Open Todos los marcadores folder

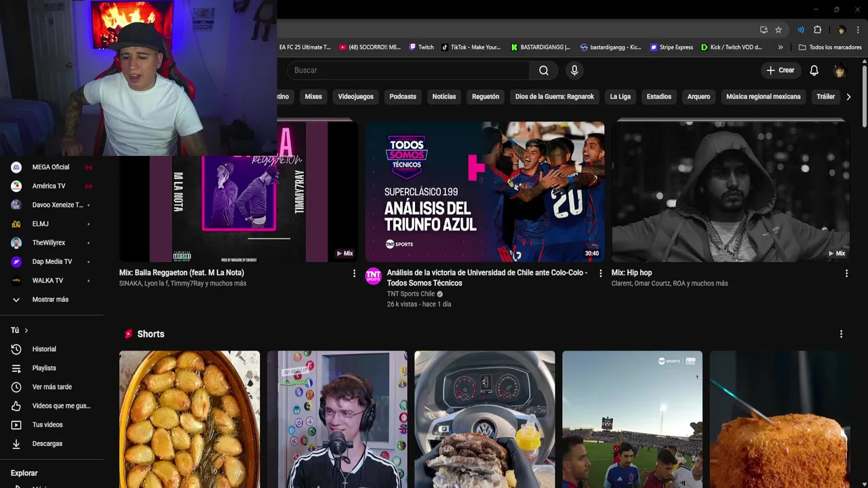[830, 47]
